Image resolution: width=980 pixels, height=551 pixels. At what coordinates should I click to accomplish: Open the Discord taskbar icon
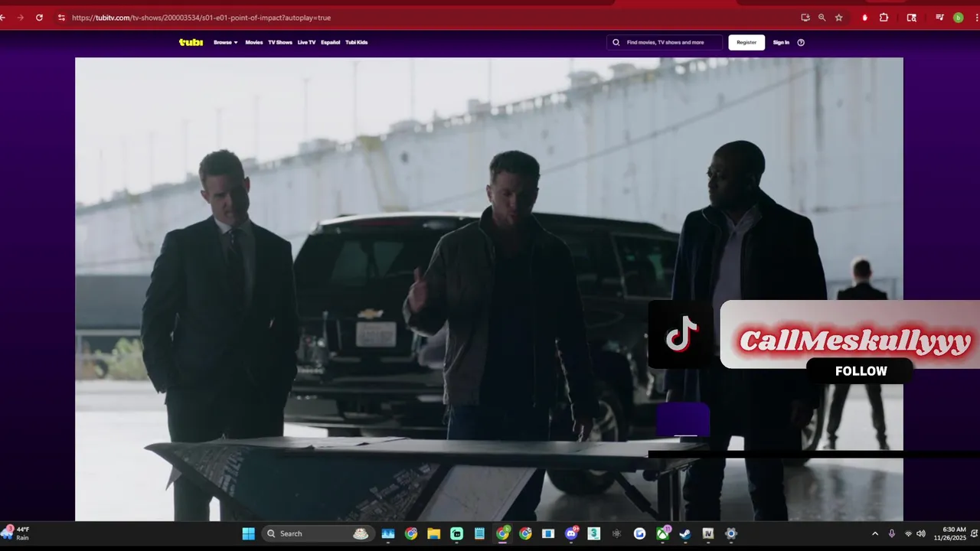(x=571, y=533)
